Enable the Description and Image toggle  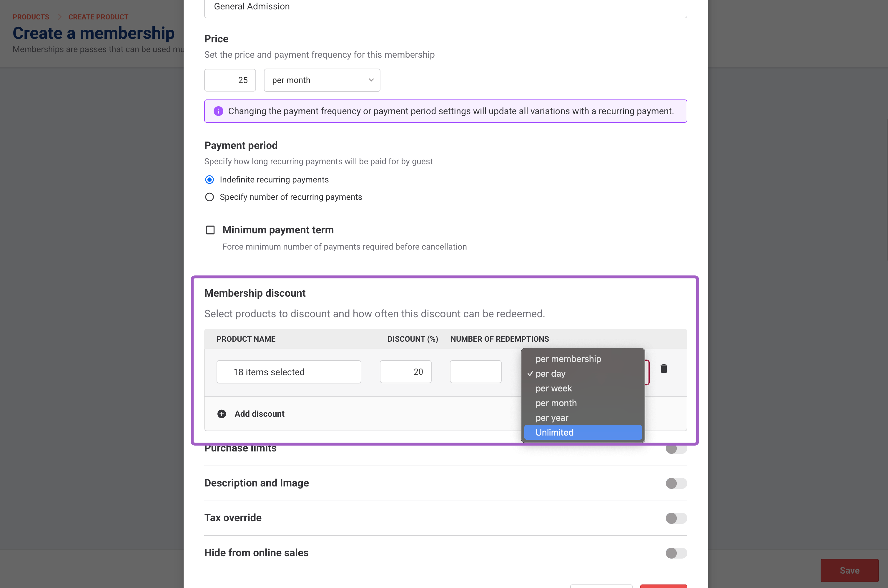[676, 483]
